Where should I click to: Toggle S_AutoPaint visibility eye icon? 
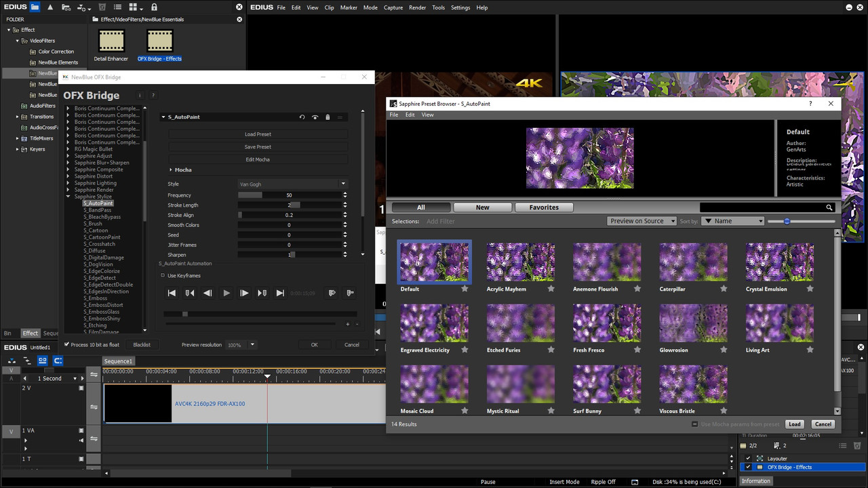tap(315, 117)
